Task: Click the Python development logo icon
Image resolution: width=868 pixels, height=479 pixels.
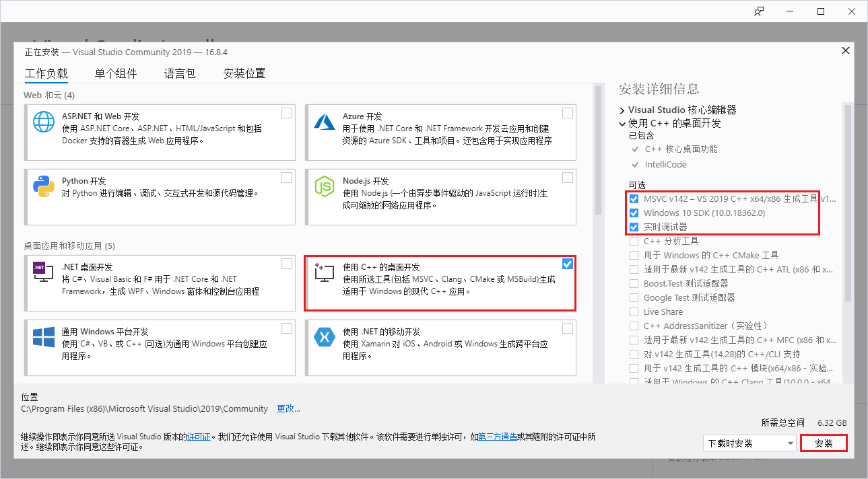Action: (x=44, y=186)
